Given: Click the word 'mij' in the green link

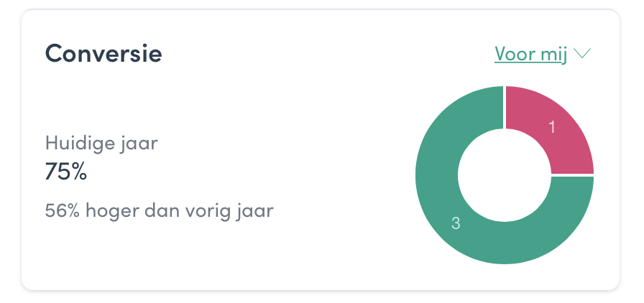Looking at the screenshot, I should (553, 55).
